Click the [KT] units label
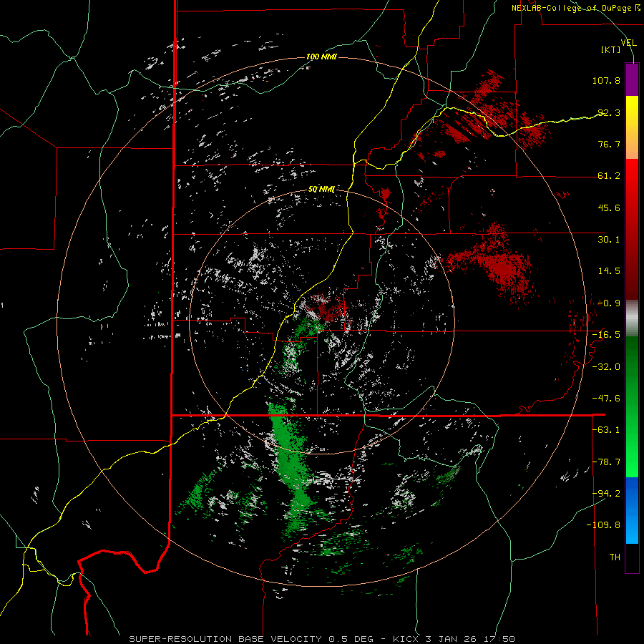The image size is (644, 644). click(611, 49)
